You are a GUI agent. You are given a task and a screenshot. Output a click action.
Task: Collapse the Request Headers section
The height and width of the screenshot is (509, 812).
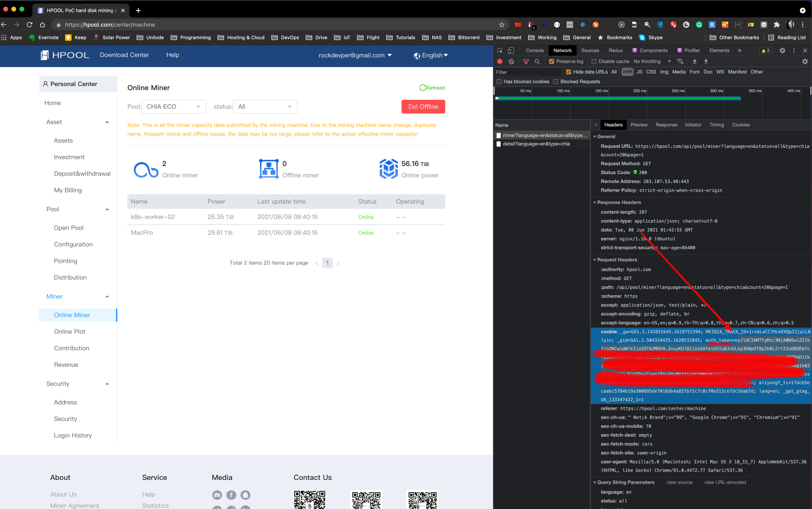pyautogui.click(x=595, y=260)
